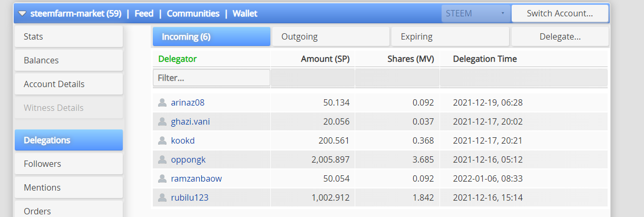Sort the table by the Delegator column header
This screenshot has height=217, width=644.
178,59
